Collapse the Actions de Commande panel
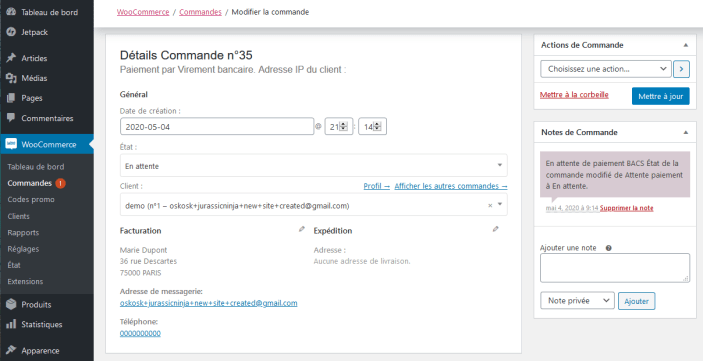The image size is (703, 361). (686, 45)
